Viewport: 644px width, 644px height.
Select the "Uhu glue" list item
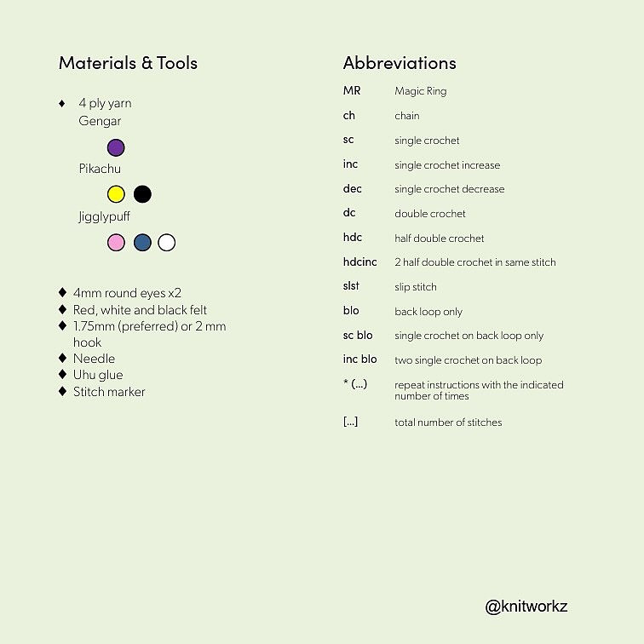point(98,375)
